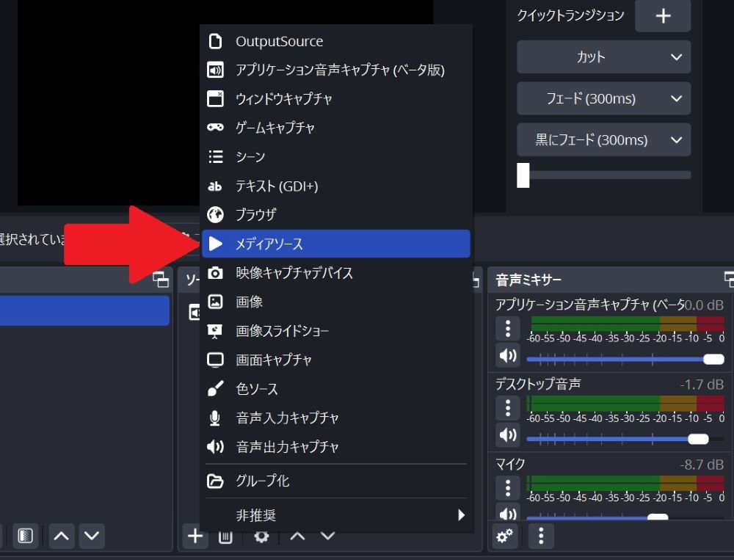
Task: Click the クイックトランジション label
Action: click(570, 15)
